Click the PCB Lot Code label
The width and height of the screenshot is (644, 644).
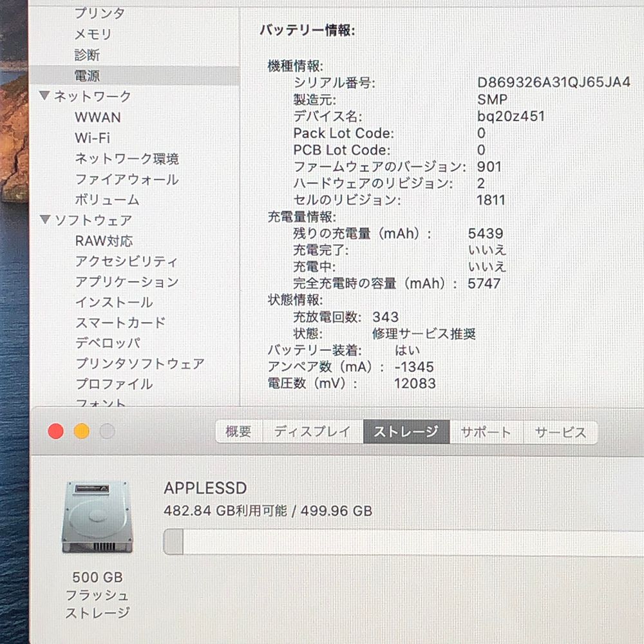point(342,150)
